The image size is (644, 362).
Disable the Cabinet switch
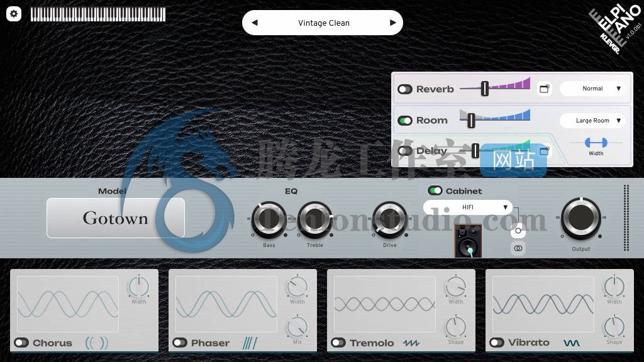[x=435, y=190]
